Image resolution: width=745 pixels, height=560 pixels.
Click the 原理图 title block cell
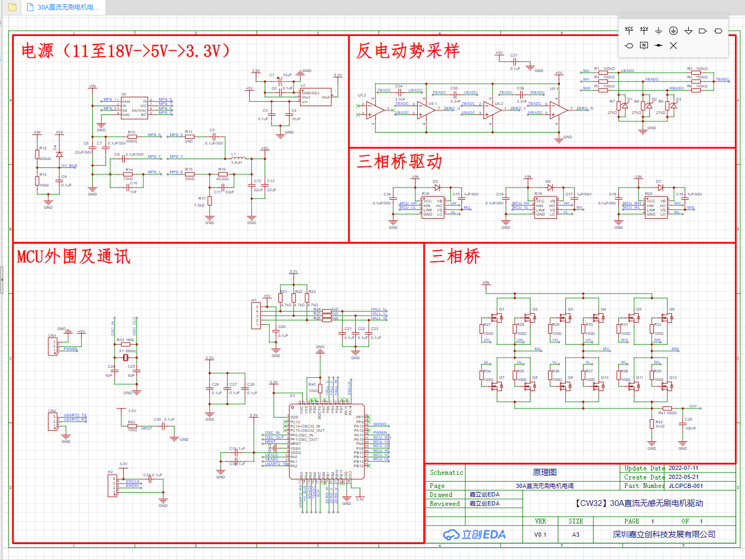pyautogui.click(x=545, y=472)
